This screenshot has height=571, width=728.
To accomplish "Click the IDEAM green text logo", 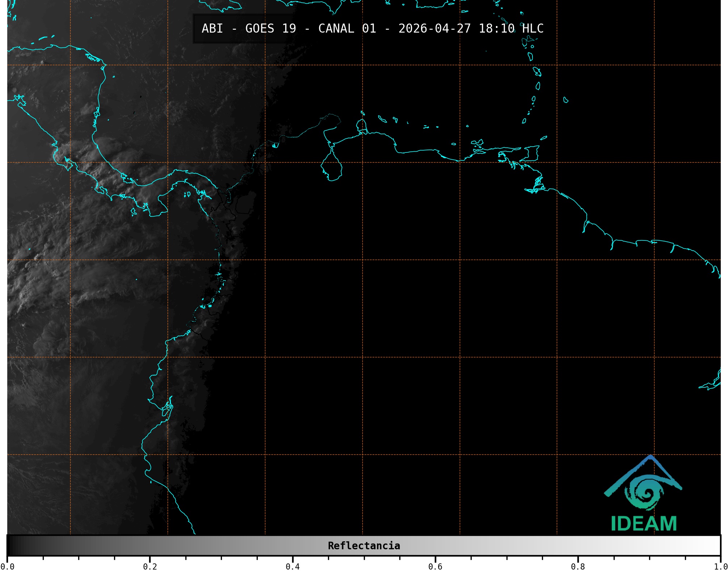I will [644, 524].
